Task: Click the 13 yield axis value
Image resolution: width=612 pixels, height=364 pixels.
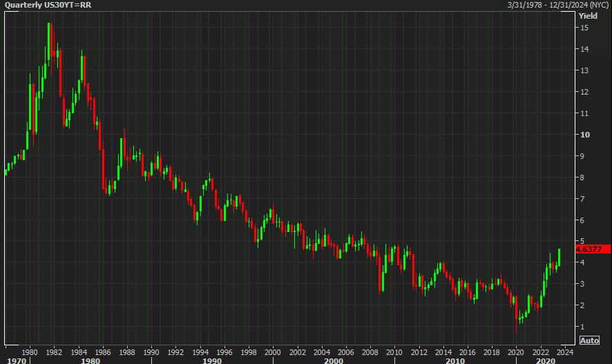Action: click(584, 70)
